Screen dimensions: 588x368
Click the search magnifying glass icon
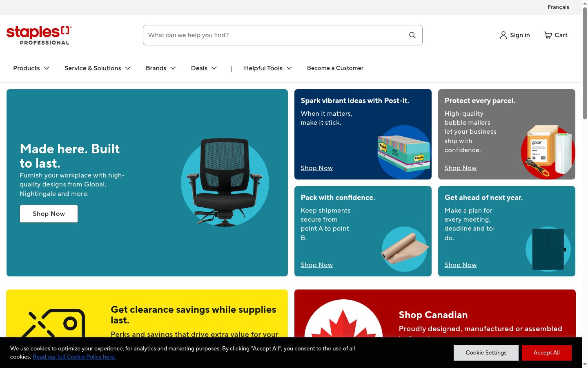[x=412, y=35]
